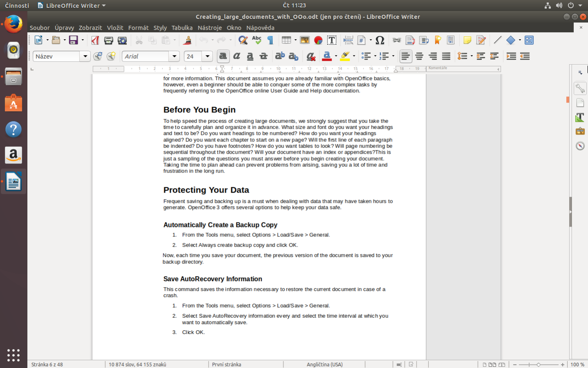Select the Line drawing tool

[497, 40]
